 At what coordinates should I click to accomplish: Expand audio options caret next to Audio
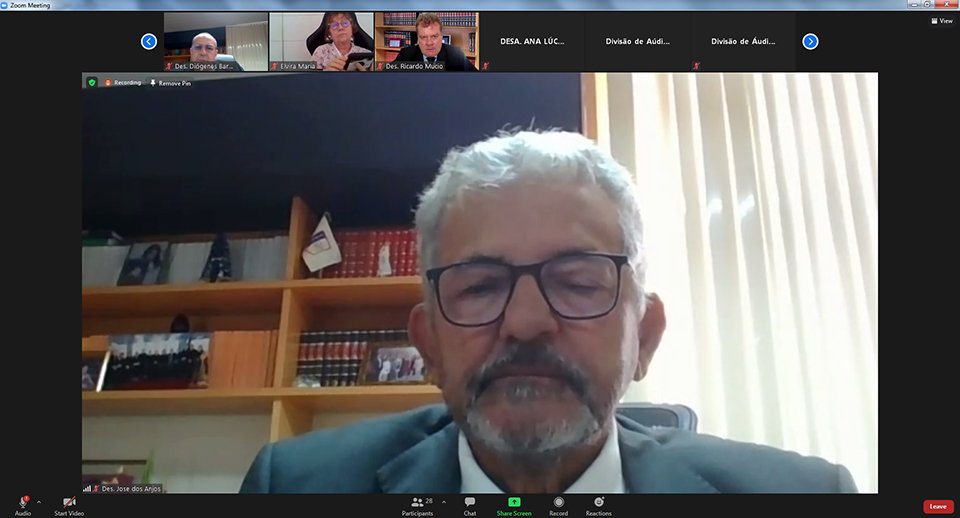[x=39, y=502]
